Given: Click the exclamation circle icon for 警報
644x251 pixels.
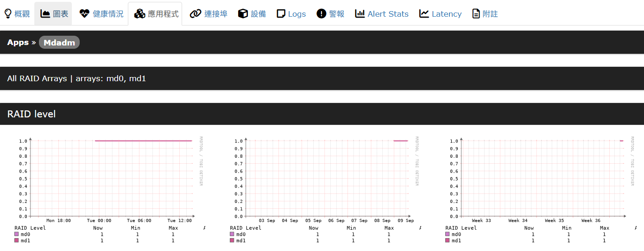Looking at the screenshot, I should pos(322,14).
